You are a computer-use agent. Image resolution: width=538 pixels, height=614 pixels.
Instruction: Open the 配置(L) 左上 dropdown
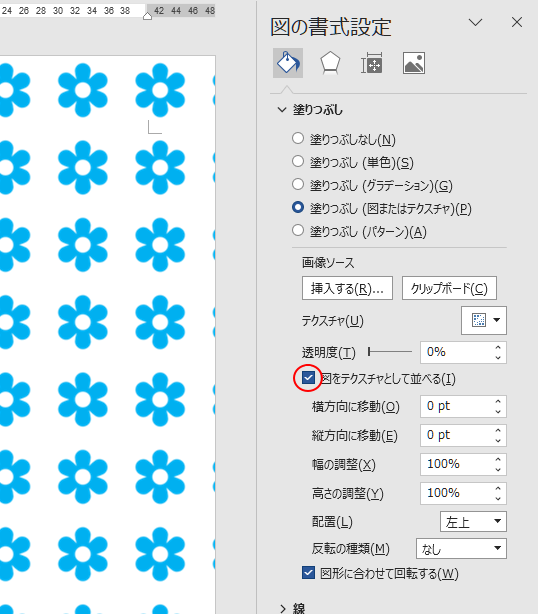[473, 522]
